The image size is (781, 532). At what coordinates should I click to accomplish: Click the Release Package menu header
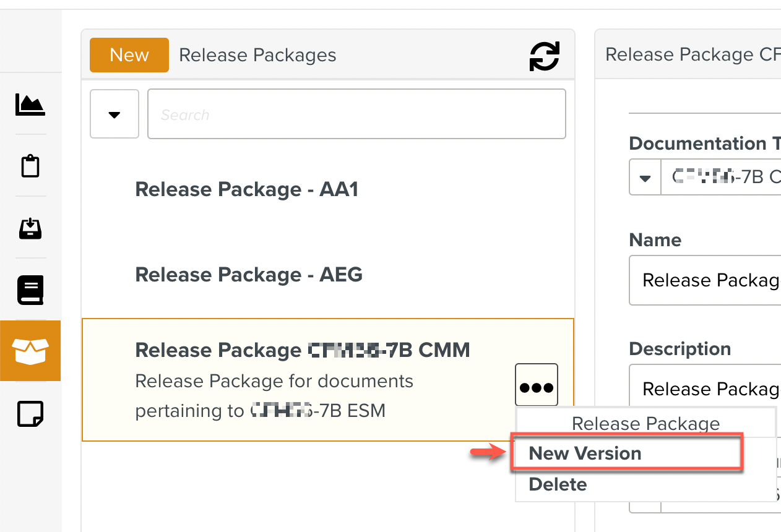click(645, 424)
